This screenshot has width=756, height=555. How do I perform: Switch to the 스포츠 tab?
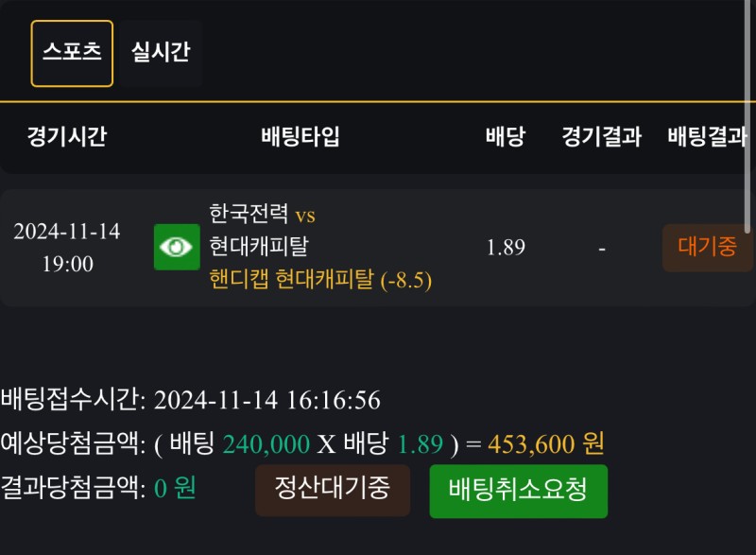coord(72,53)
